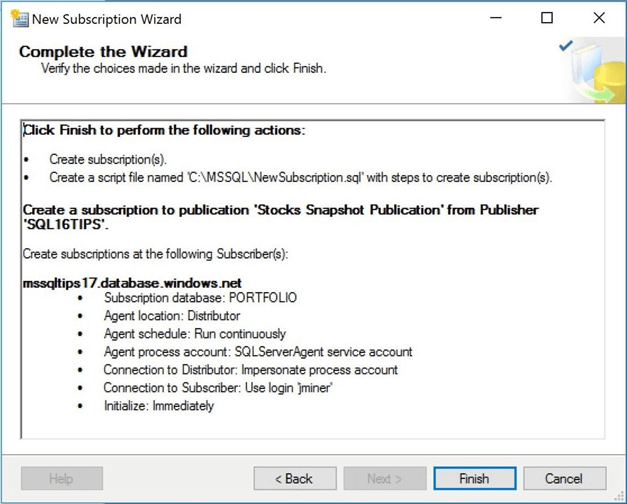Click the greyed-out Help button
This screenshot has width=627, height=504.
click(x=61, y=479)
